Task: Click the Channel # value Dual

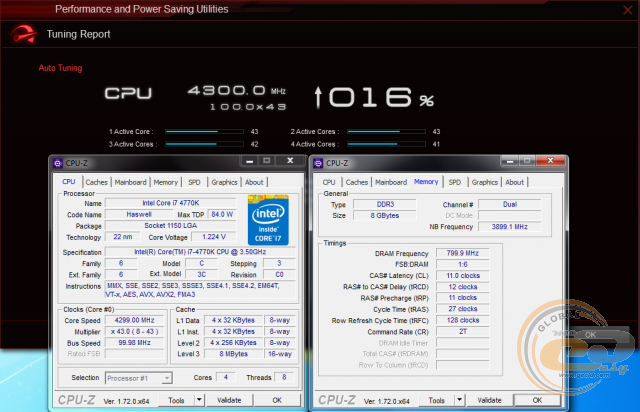Action: coord(509,204)
